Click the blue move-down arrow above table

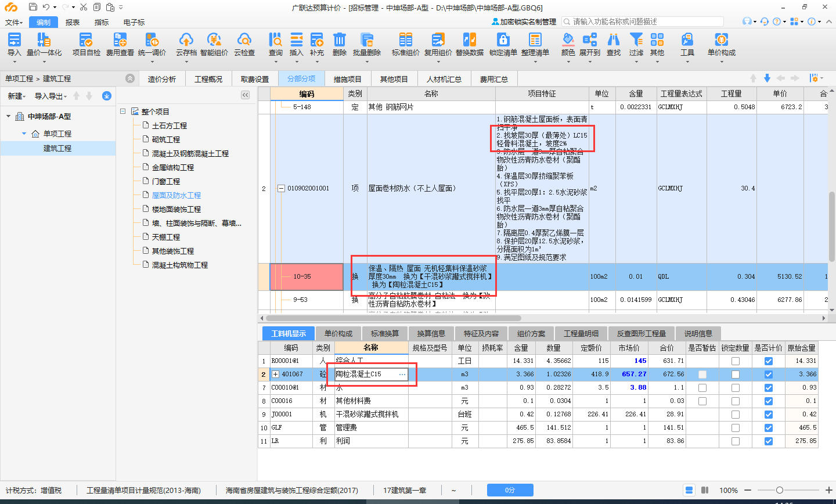[x=767, y=78]
